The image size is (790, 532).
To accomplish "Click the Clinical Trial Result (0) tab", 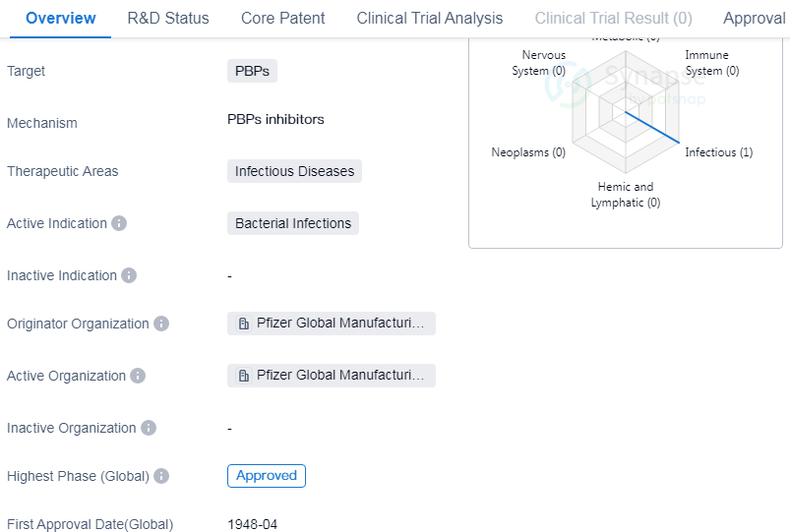I will point(613,19).
